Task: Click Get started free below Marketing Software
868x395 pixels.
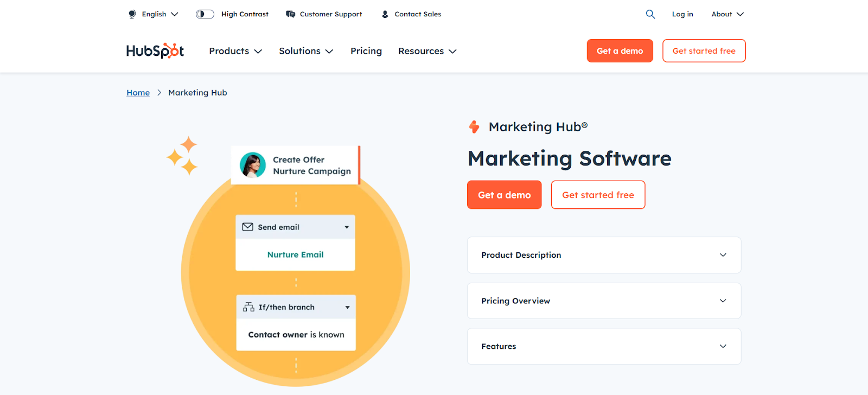Action: (x=598, y=195)
